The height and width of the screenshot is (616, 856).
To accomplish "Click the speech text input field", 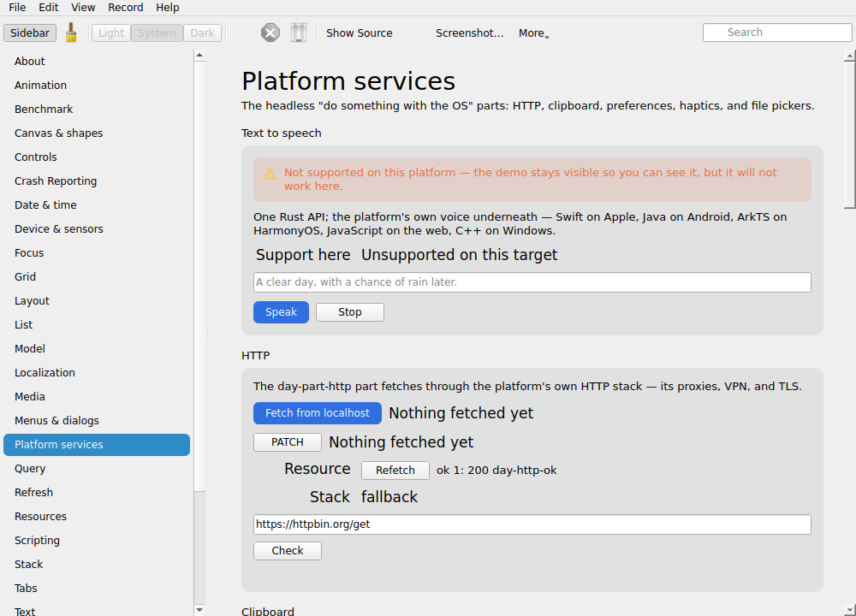I will [x=532, y=282].
